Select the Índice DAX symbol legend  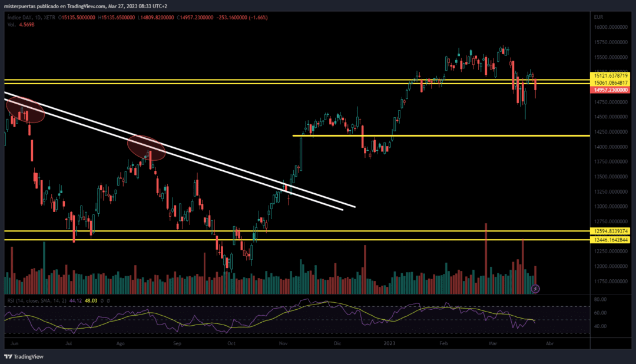[31, 18]
